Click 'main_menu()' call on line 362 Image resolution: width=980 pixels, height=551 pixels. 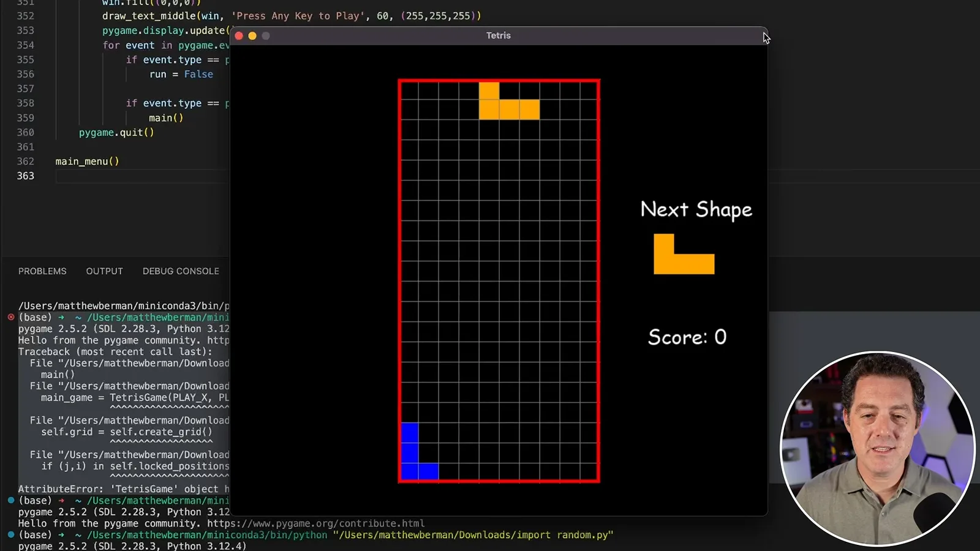tap(87, 162)
